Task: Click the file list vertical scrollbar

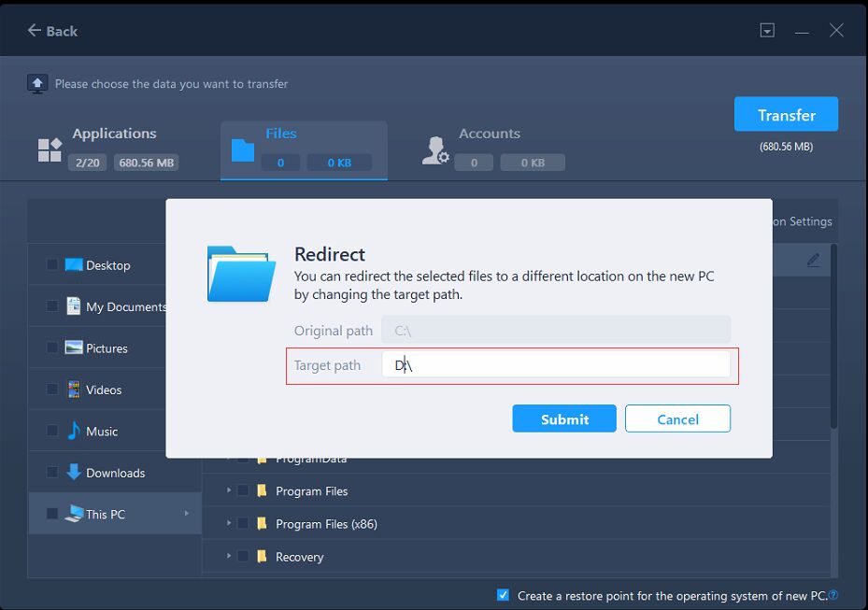Action: click(833, 337)
